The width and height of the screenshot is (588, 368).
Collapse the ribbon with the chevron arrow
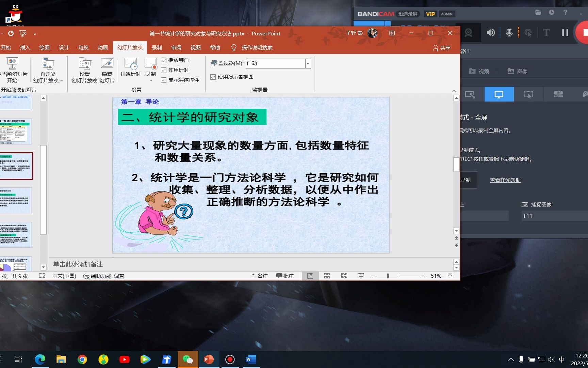(x=454, y=91)
